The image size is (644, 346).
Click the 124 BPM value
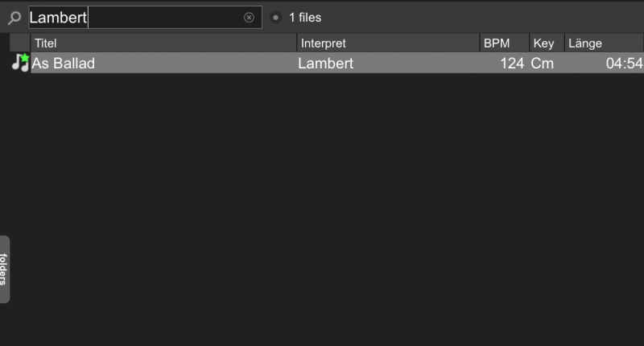512,64
